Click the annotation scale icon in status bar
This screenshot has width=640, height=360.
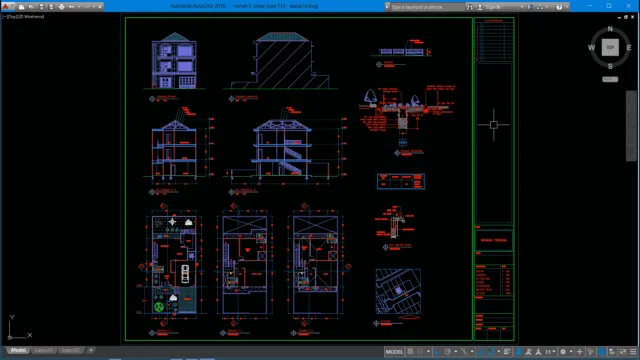[538, 352]
